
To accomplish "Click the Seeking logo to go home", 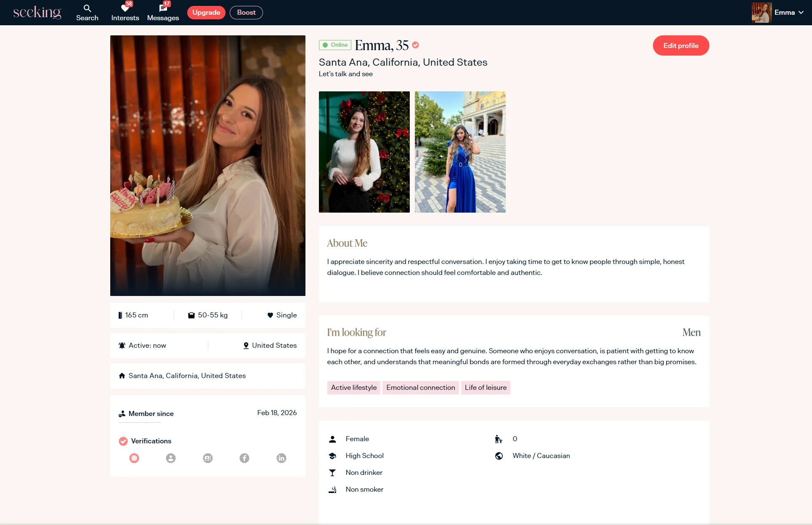I will coord(37,13).
